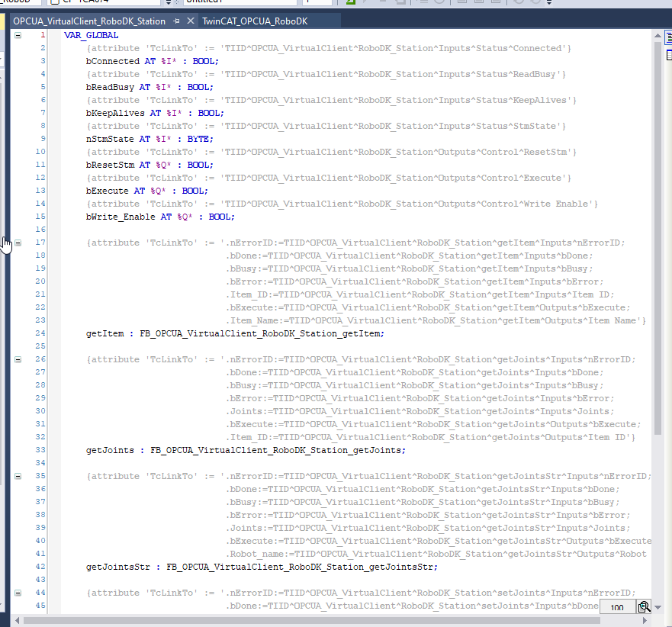The height and width of the screenshot is (627, 672).
Task: Pin the OPCUA_VirtualClient_RoboDK_Station tab
Action: tap(176, 21)
